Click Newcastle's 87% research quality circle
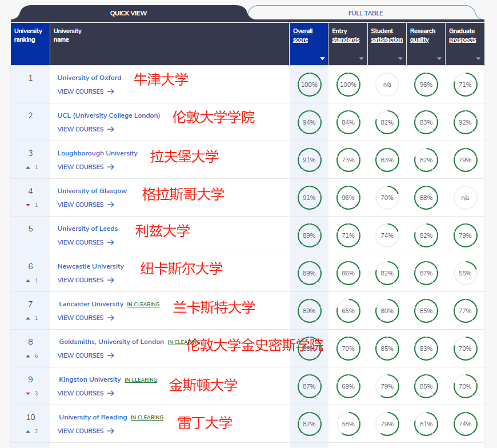Image resolution: width=497 pixels, height=448 pixels. click(426, 273)
